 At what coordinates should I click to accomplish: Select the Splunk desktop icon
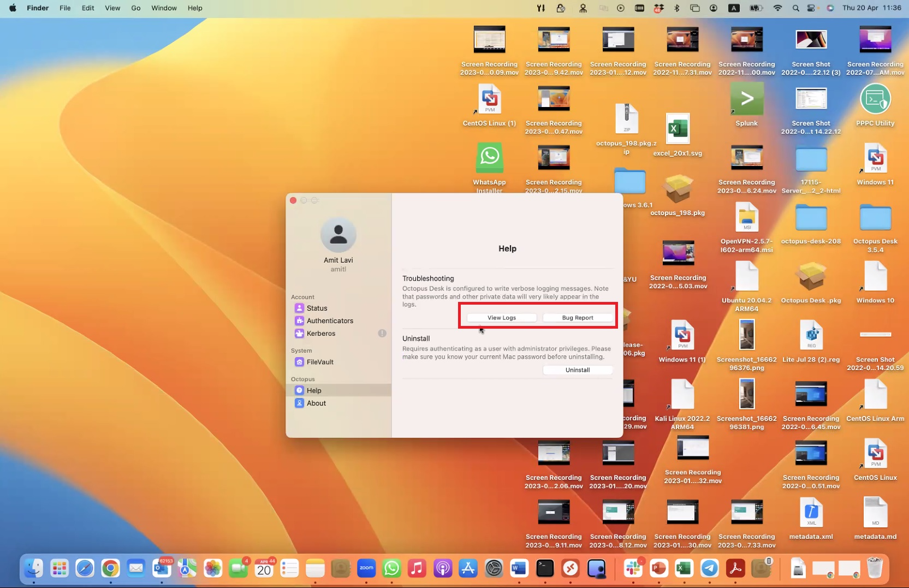coord(747,99)
